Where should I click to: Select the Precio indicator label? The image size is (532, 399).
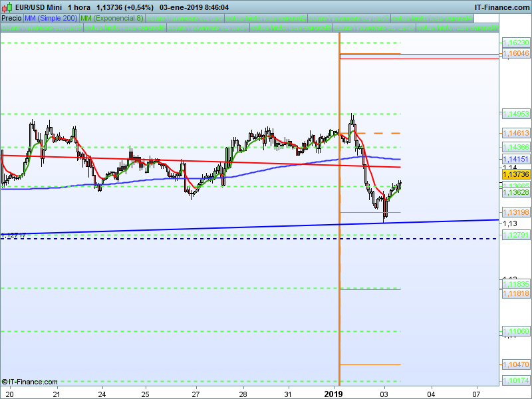click(x=11, y=18)
